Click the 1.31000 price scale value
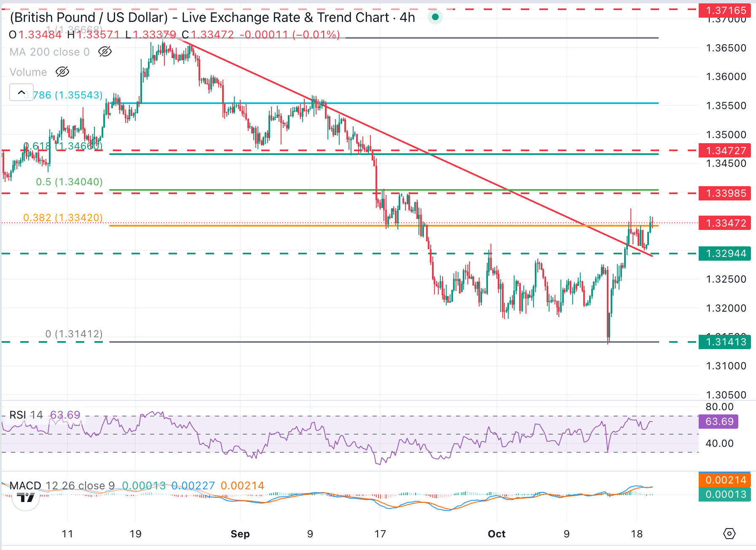Image resolution: width=756 pixels, height=550 pixels. (726, 366)
